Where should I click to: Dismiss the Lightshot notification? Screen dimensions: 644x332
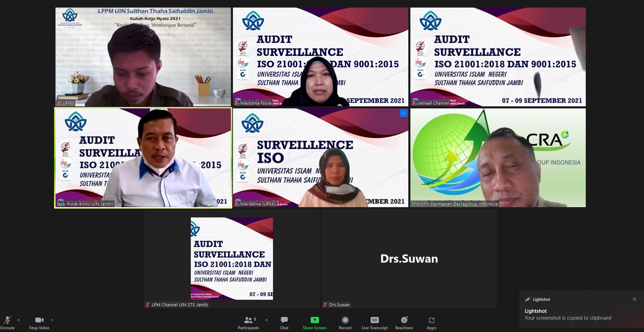coord(634,299)
